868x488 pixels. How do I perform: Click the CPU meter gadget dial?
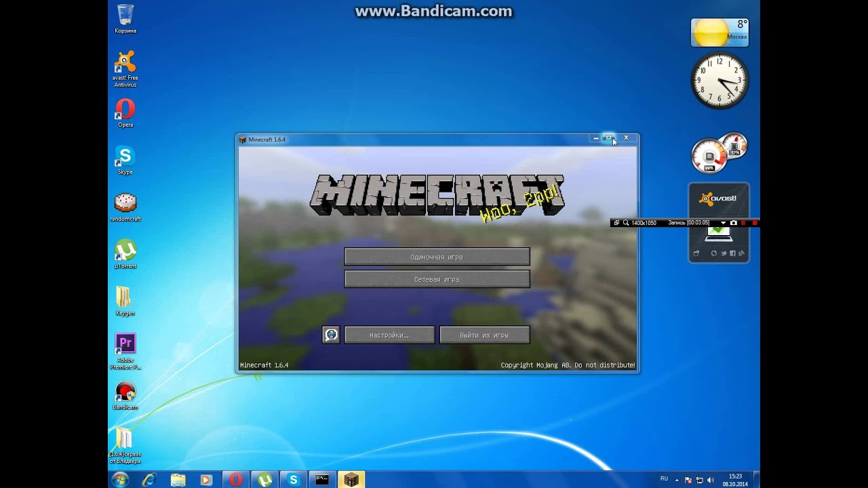click(709, 156)
